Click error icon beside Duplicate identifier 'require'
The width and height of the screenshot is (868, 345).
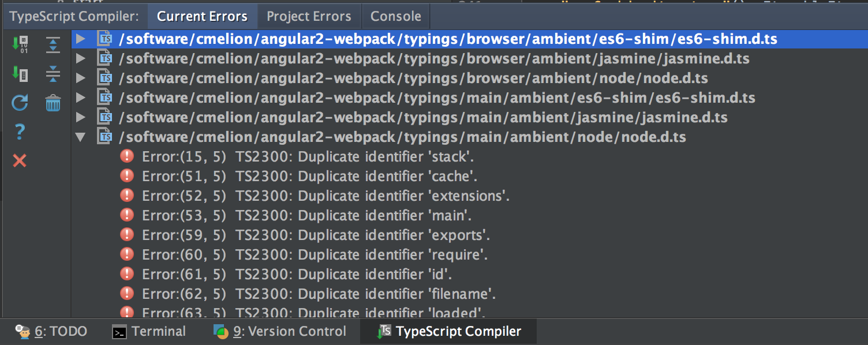127,254
